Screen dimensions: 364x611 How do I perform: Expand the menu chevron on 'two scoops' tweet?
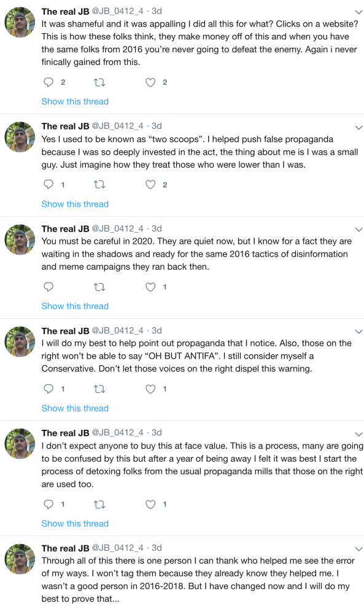coord(359,128)
